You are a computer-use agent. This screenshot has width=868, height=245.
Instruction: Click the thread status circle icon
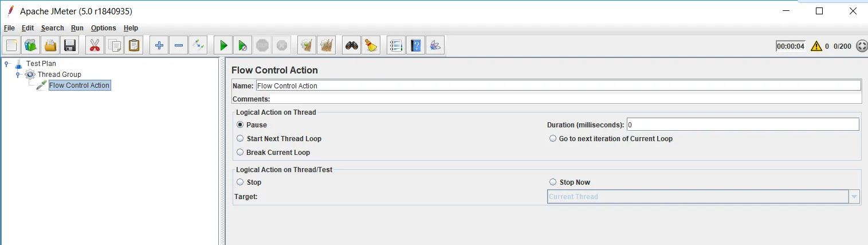click(x=862, y=46)
